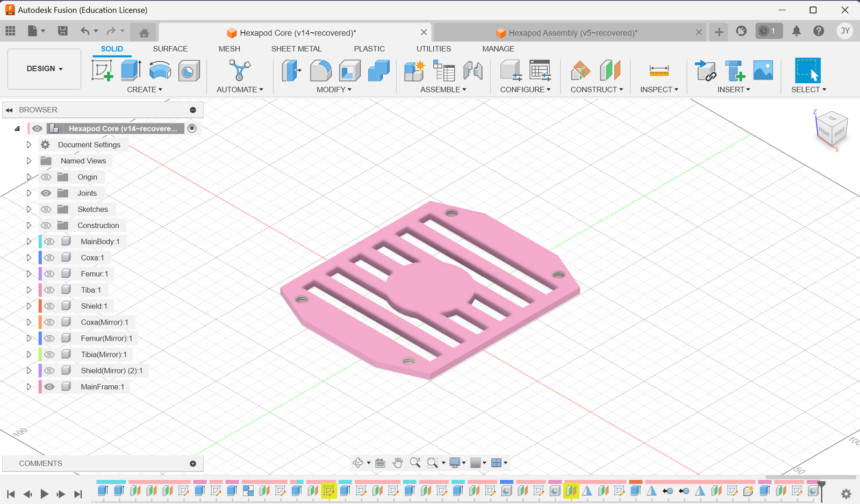860x504 pixels.
Task: Play the design timeline
Action: pos(44,494)
